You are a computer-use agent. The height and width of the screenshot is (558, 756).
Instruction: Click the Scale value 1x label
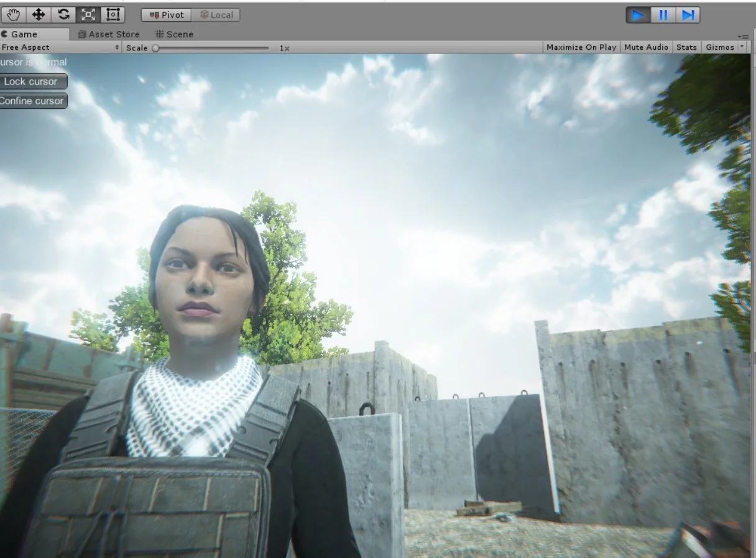(284, 48)
